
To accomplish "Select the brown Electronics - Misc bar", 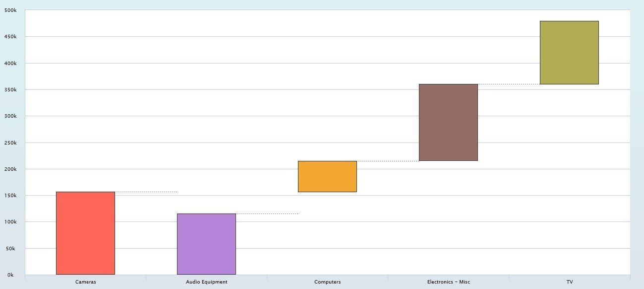I will [448, 122].
